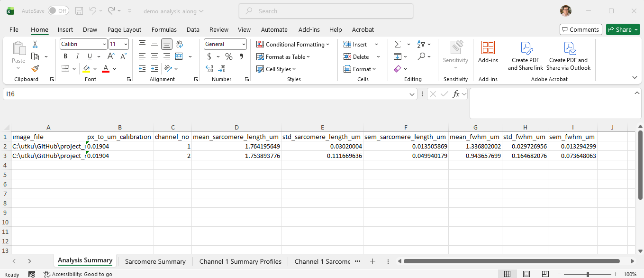Image resolution: width=644 pixels, height=278 pixels.
Task: Click the red Font Color A
Action: [x=106, y=69]
